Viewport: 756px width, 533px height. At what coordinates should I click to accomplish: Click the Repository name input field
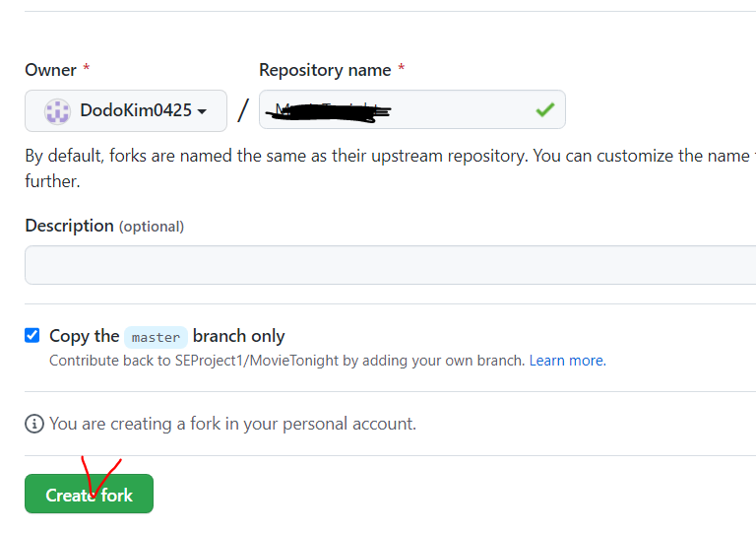pyautogui.click(x=412, y=109)
